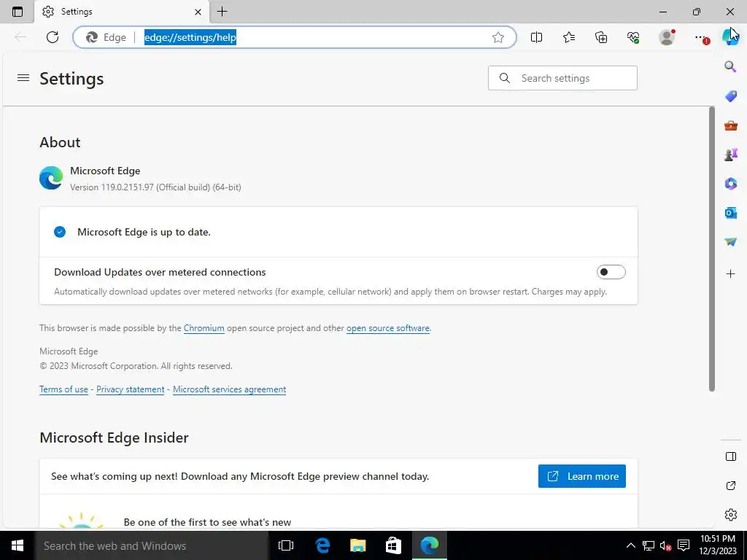Click the Microsoft Edge Insider heading
The height and width of the screenshot is (560, 747).
click(114, 437)
